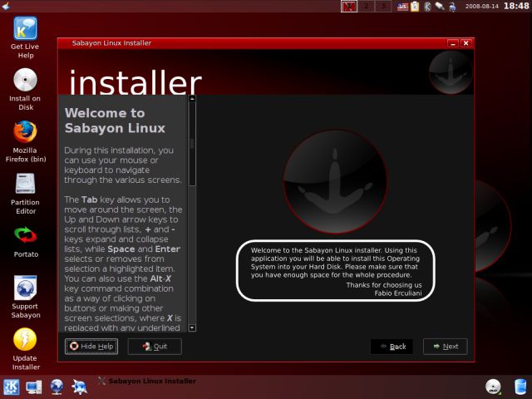Click the large Sabayon footprint logo
The width and height of the screenshot is (532, 399).
(335, 182)
